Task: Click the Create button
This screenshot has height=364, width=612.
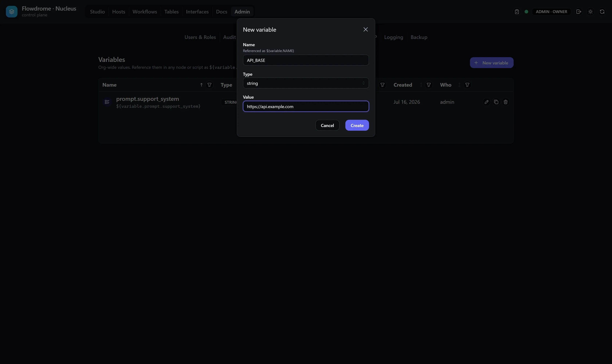Action: tap(357, 125)
